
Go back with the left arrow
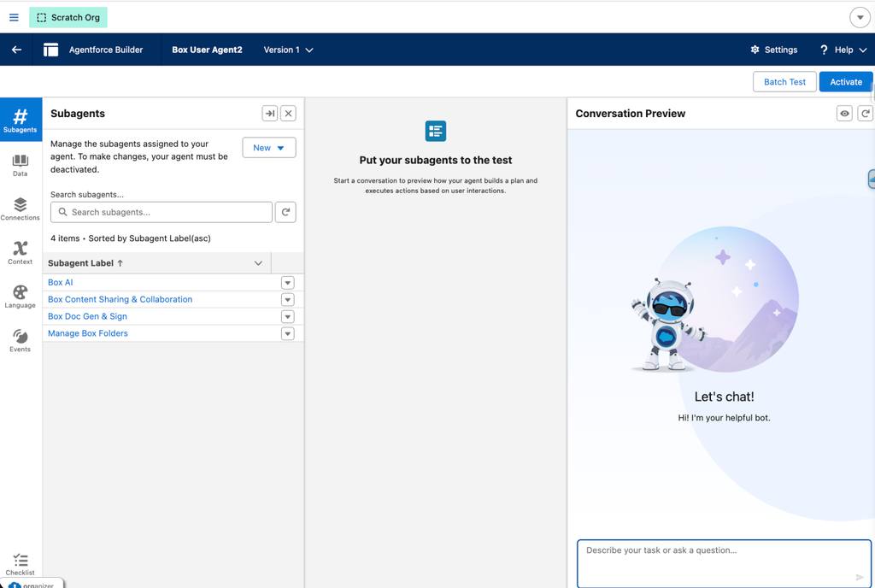click(16, 50)
